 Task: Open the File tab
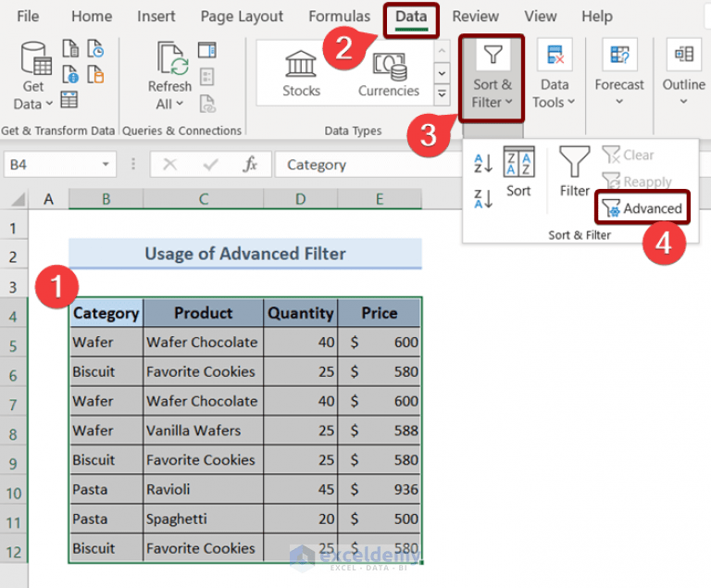tap(28, 17)
